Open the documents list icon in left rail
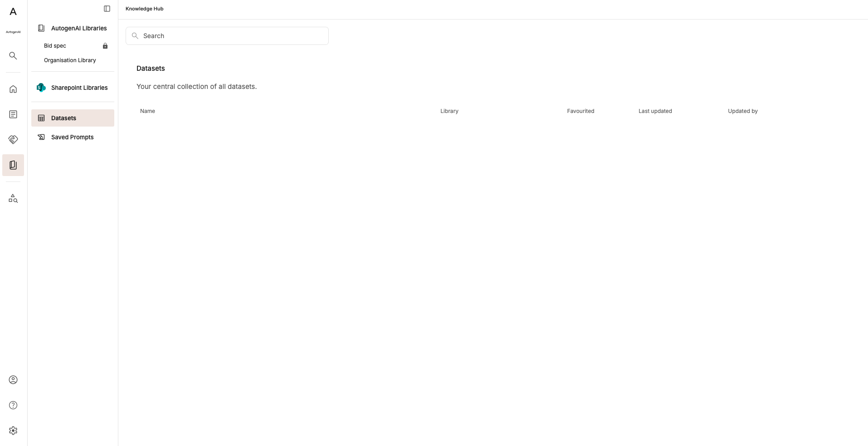This screenshot has height=446, width=868. pyautogui.click(x=13, y=114)
